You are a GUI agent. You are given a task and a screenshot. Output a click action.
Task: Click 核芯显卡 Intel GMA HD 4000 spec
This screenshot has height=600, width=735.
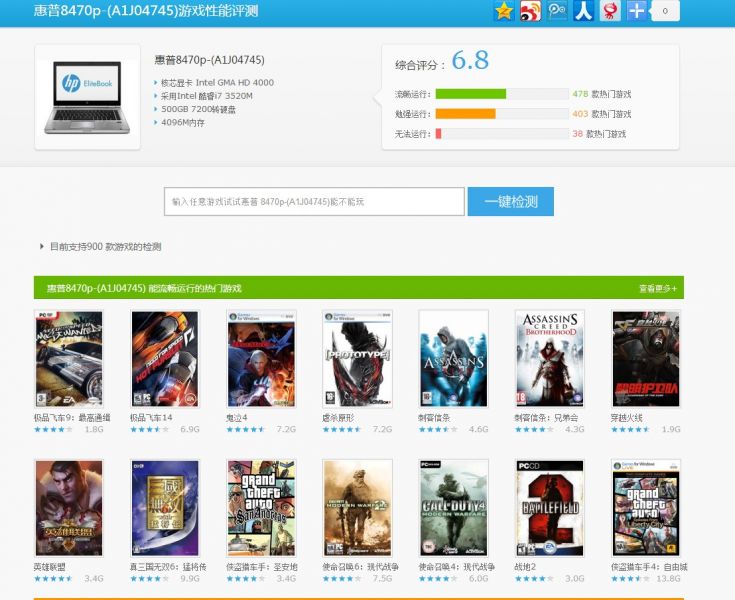217,82
